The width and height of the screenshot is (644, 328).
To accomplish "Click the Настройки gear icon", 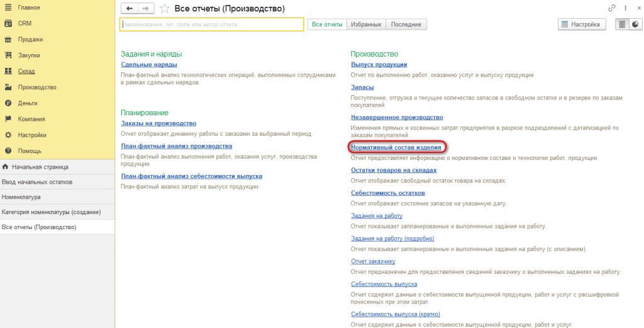I will pyautogui.click(x=8, y=135).
